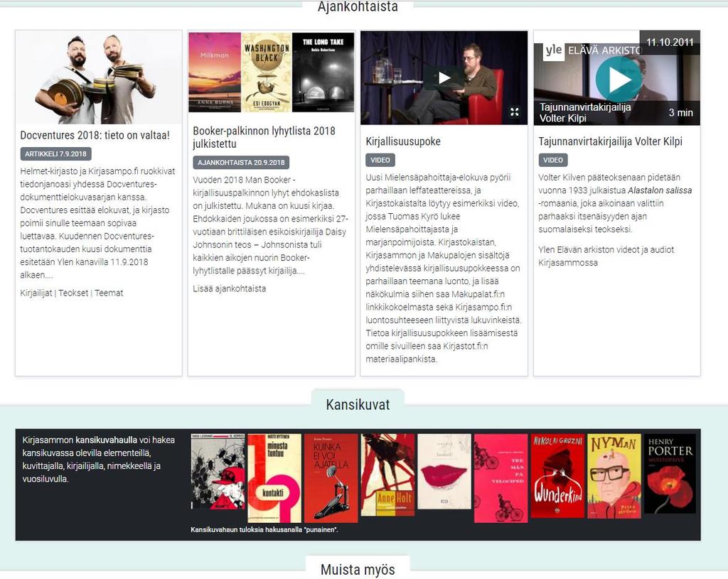The image size is (728, 579).
Task: Open the Milkman book cover
Action: point(215,72)
